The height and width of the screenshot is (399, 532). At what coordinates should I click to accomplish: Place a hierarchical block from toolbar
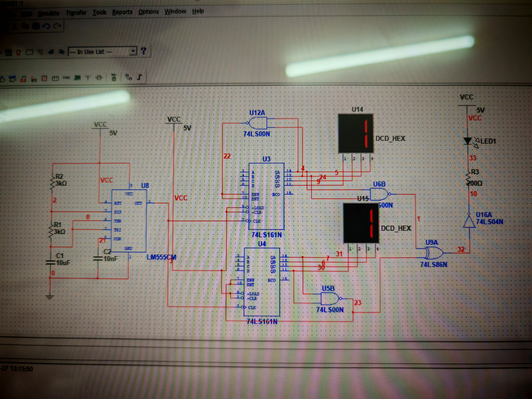(129, 77)
